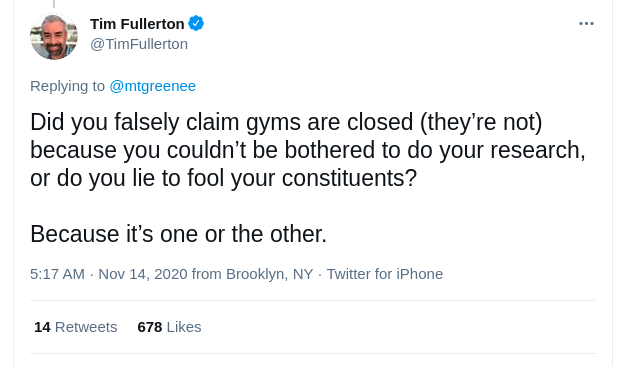The width and height of the screenshot is (627, 366).
Task: Open the Brooklyn, NY location link
Action: pos(269,274)
